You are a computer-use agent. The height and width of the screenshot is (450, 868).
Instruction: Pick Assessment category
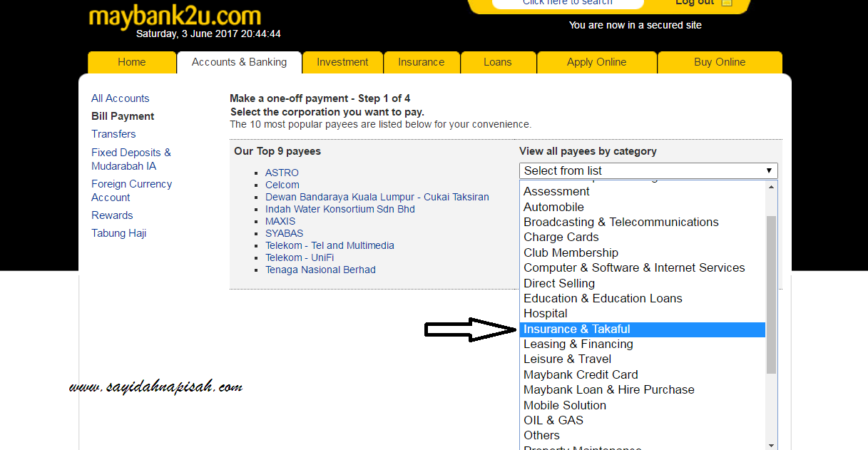(x=643, y=191)
